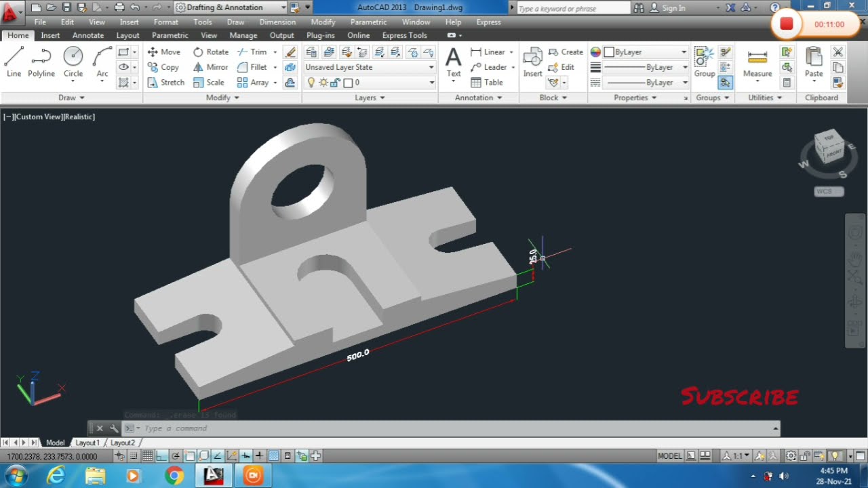Expand the Draw panel
Image resolution: width=868 pixels, height=488 pixels.
pyautogui.click(x=71, y=98)
